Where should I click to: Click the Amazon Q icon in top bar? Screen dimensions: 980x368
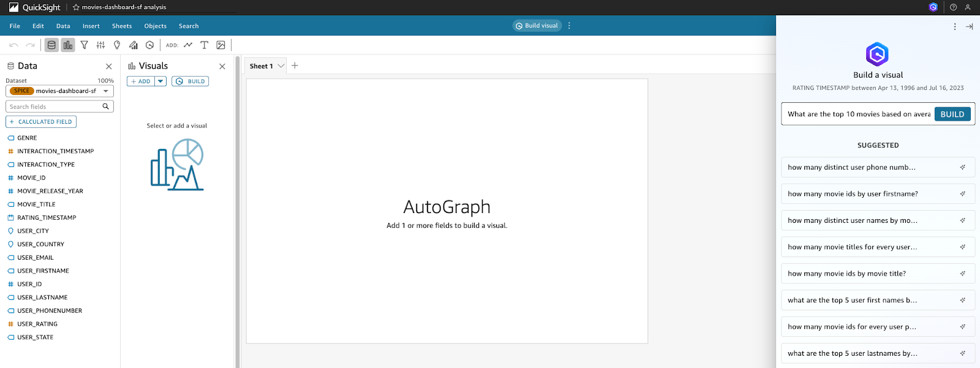coord(933,7)
